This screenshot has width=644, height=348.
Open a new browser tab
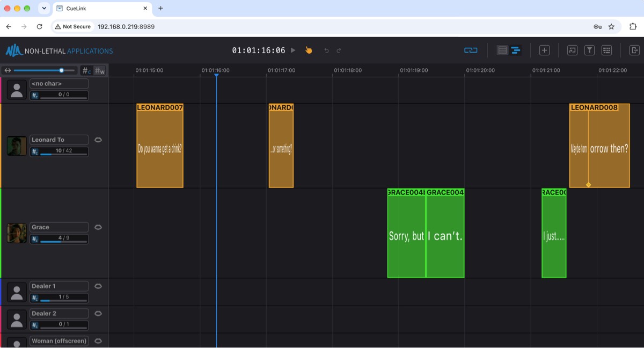pyautogui.click(x=160, y=9)
